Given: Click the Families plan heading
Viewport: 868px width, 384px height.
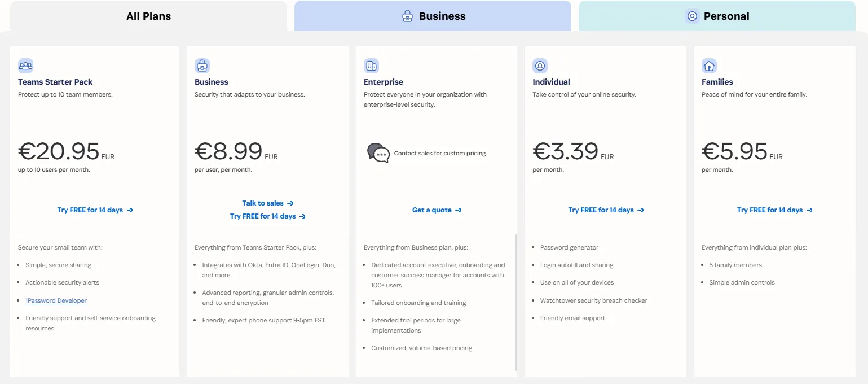Looking at the screenshot, I should tap(717, 82).
